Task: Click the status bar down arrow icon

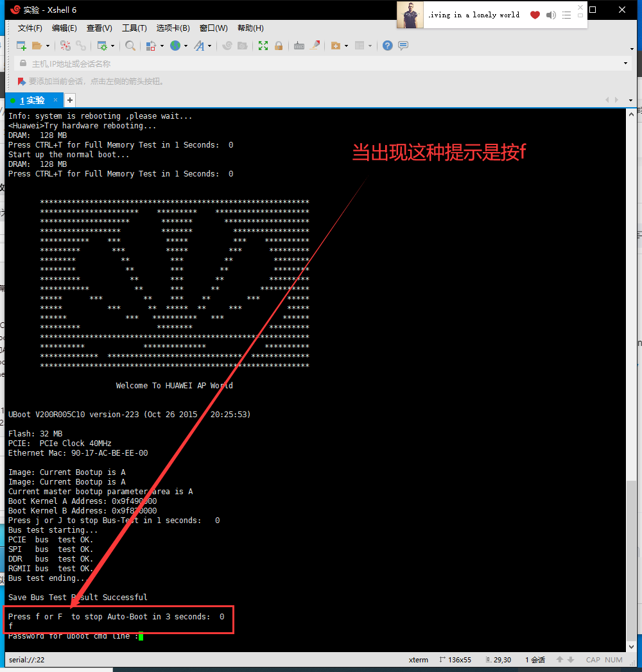Action: [571, 660]
